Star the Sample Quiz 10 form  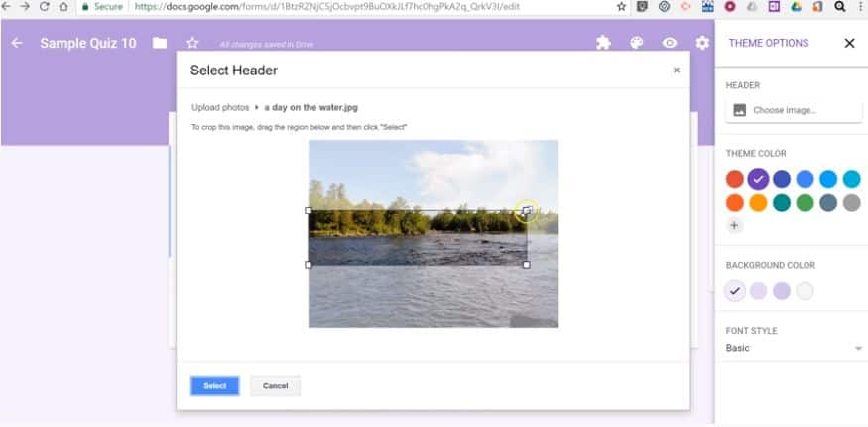click(x=192, y=43)
